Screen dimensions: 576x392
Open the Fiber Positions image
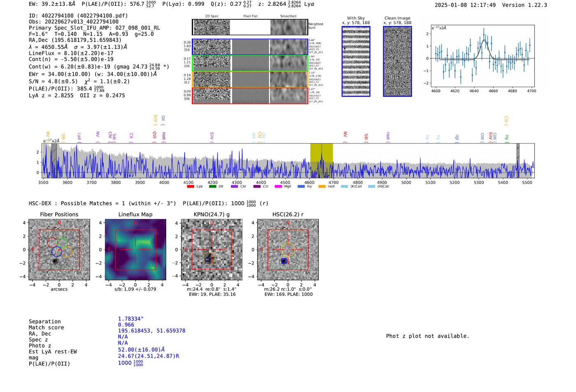click(x=59, y=250)
